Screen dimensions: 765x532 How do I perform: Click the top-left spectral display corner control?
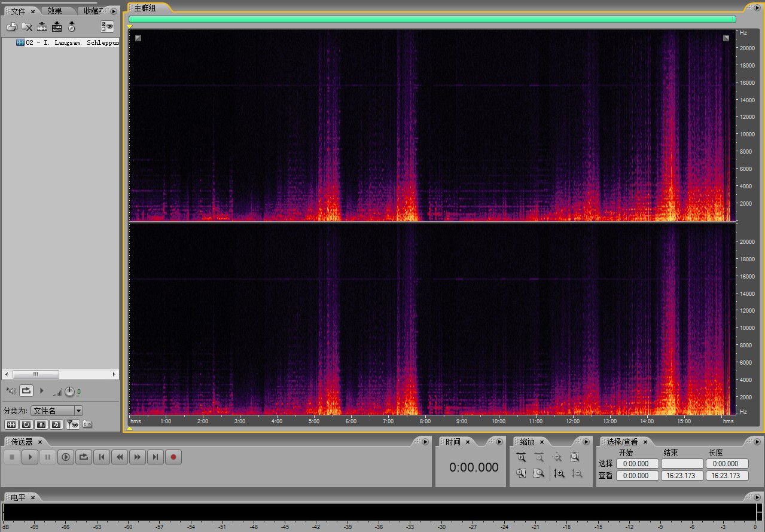(138, 38)
